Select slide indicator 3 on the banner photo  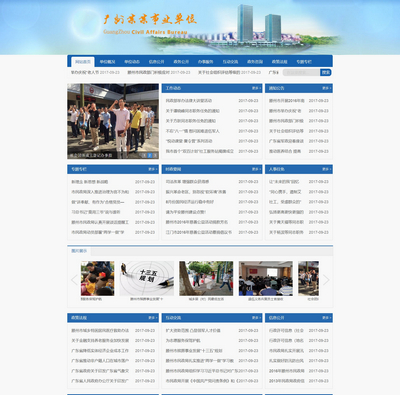click(x=155, y=155)
